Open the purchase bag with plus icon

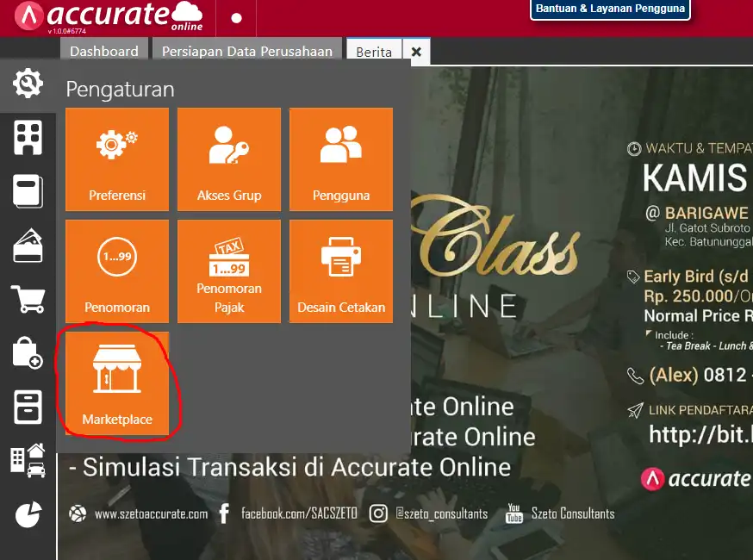click(28, 352)
